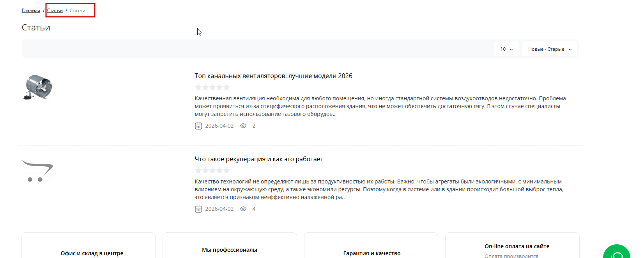This screenshot has height=258, width=644.
Task: Click the eye views icon of the recuperation article
Action: pyautogui.click(x=243, y=209)
